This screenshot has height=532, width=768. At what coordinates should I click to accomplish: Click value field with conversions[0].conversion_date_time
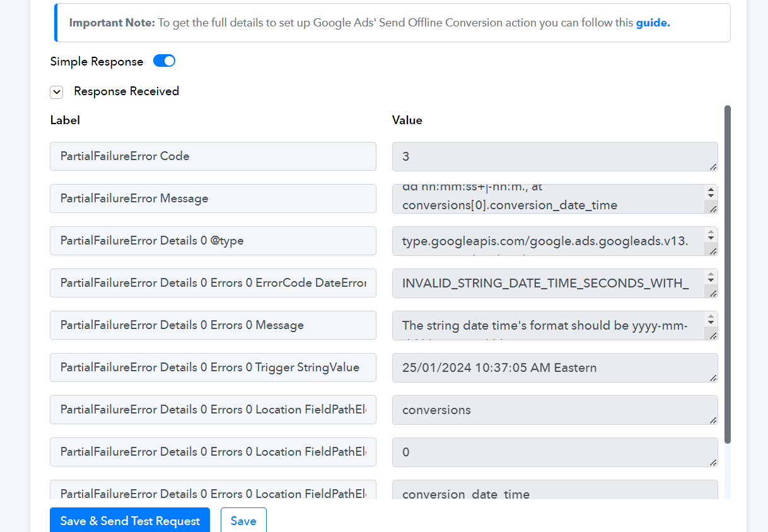click(555, 199)
